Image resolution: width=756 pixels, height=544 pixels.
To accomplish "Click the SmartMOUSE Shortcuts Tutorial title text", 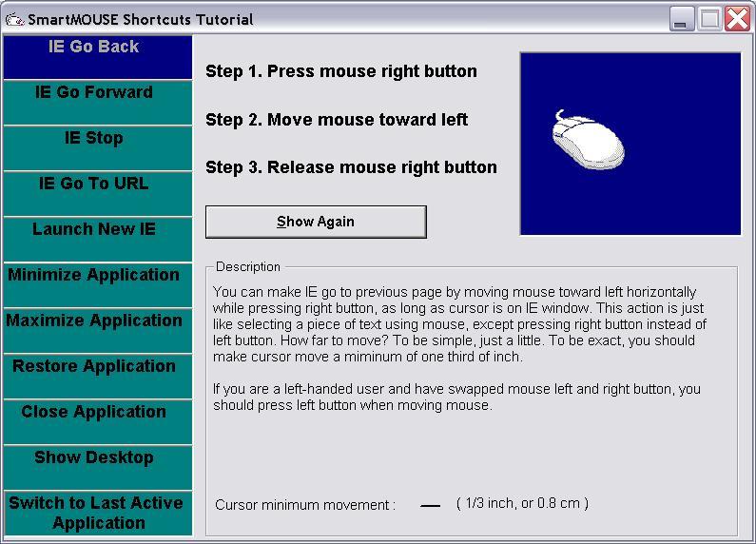I will coord(141,20).
